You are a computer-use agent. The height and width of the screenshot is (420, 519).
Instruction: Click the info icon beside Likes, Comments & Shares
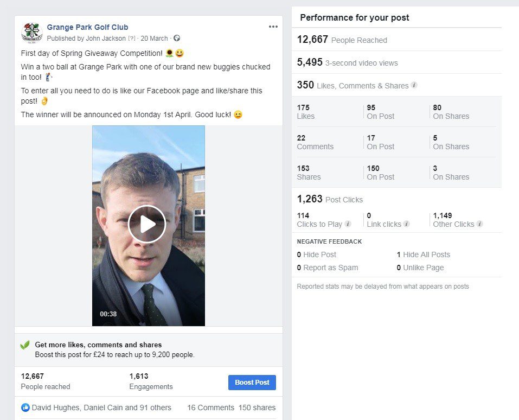click(414, 85)
